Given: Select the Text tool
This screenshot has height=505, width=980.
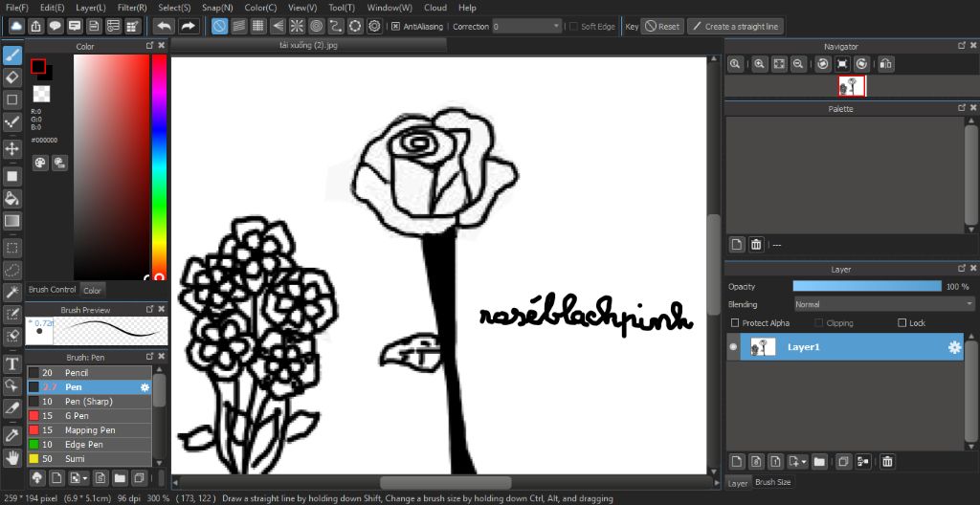Looking at the screenshot, I should pos(11,363).
